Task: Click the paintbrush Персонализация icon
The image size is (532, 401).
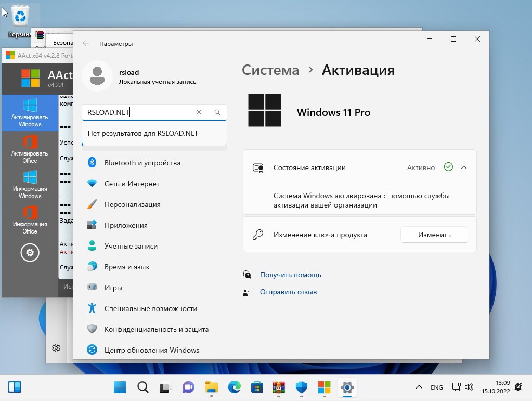Action: click(x=92, y=204)
